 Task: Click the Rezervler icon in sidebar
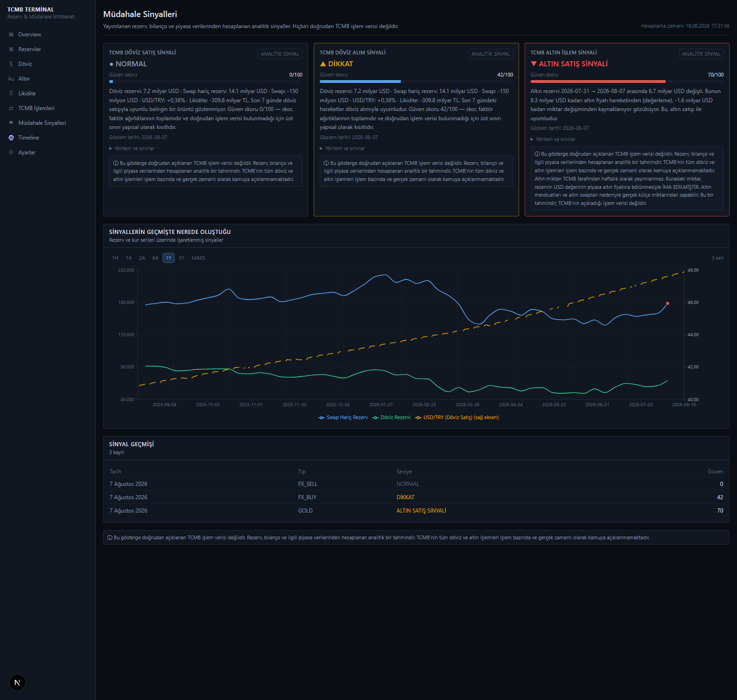pyautogui.click(x=11, y=49)
